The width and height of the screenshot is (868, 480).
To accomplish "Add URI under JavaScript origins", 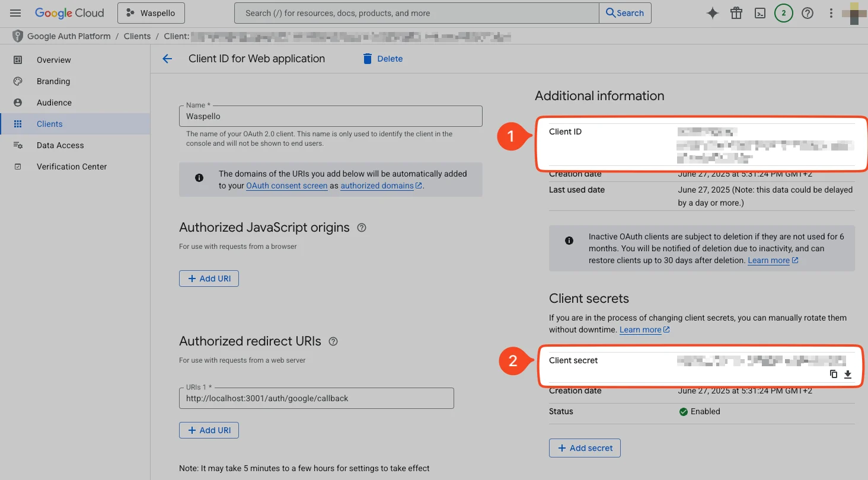I will [x=209, y=279].
